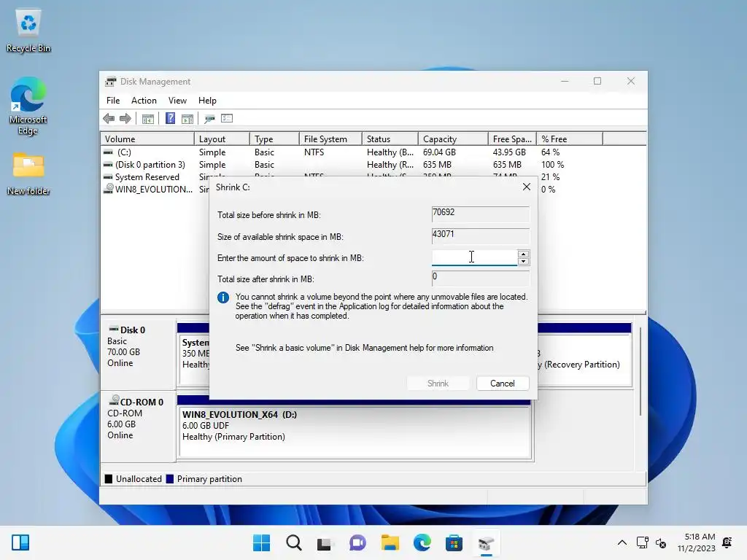Close the Shrink C: dialog
The image size is (747, 560).
(x=527, y=187)
